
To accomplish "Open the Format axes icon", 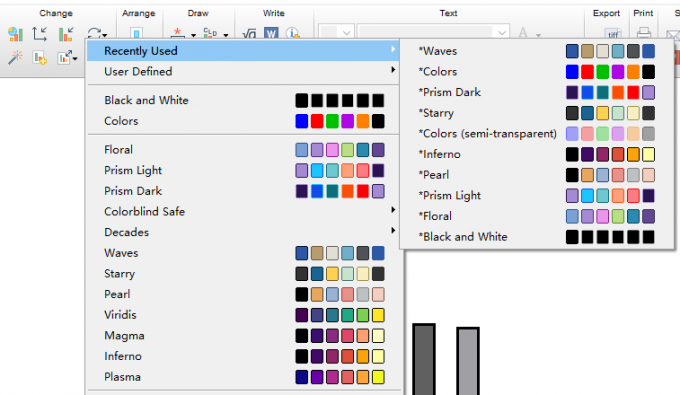I will [39, 33].
